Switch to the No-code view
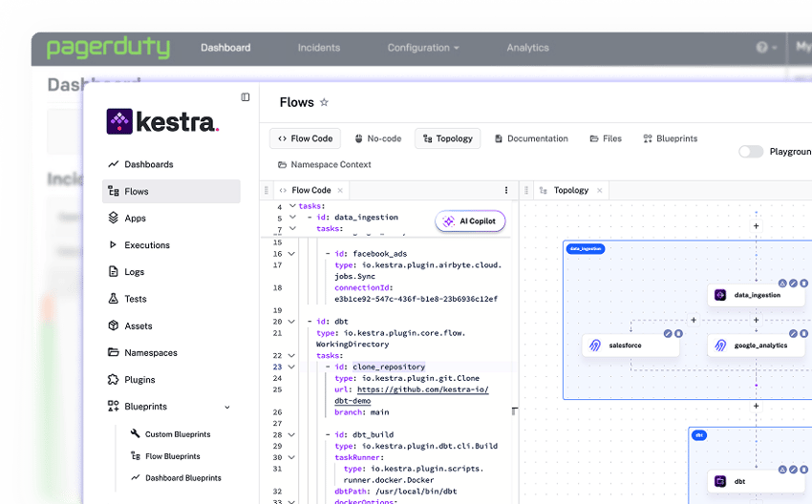812x504 pixels. click(378, 138)
